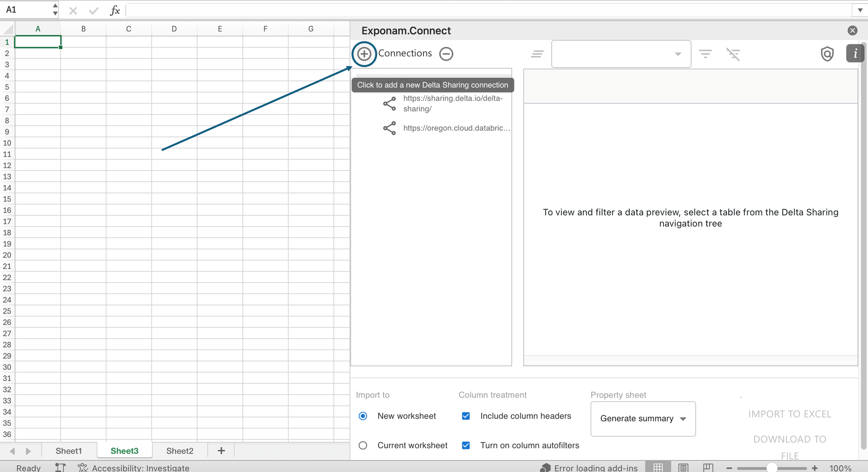Image resolution: width=868 pixels, height=472 pixels.
Task: Click the Error loading add-ins icon
Action: [545, 468]
